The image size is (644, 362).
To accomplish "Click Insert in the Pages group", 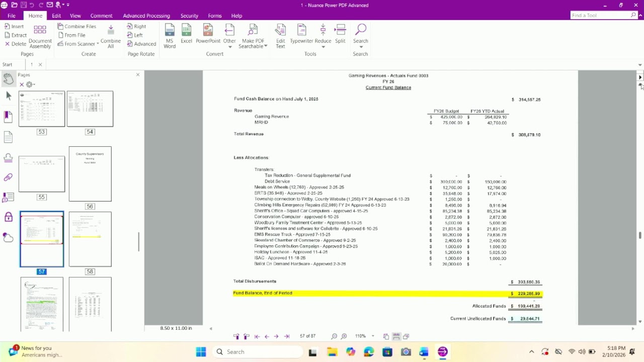I will pos(14,26).
